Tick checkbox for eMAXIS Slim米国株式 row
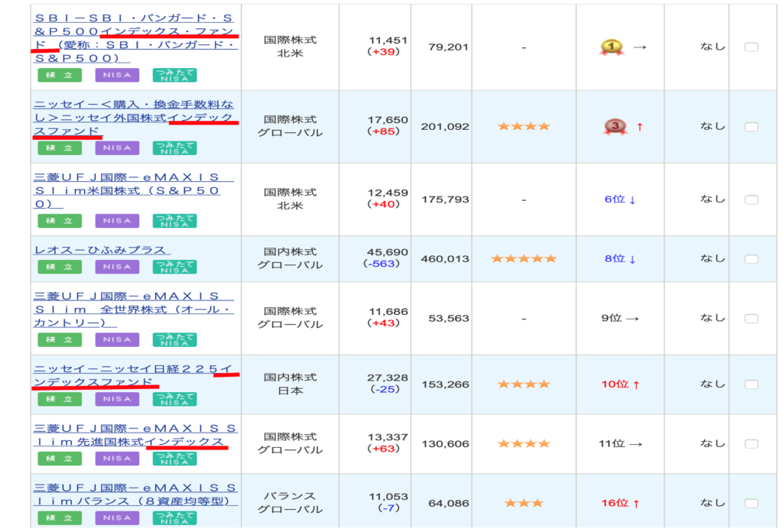The width and height of the screenshot is (783, 532). (751, 199)
